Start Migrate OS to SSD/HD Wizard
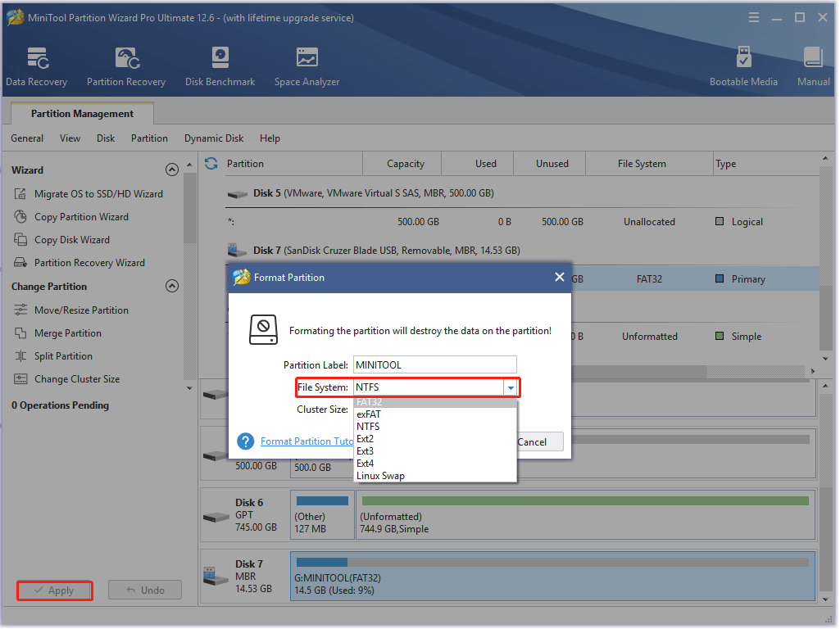The width and height of the screenshot is (840, 629). (x=98, y=194)
